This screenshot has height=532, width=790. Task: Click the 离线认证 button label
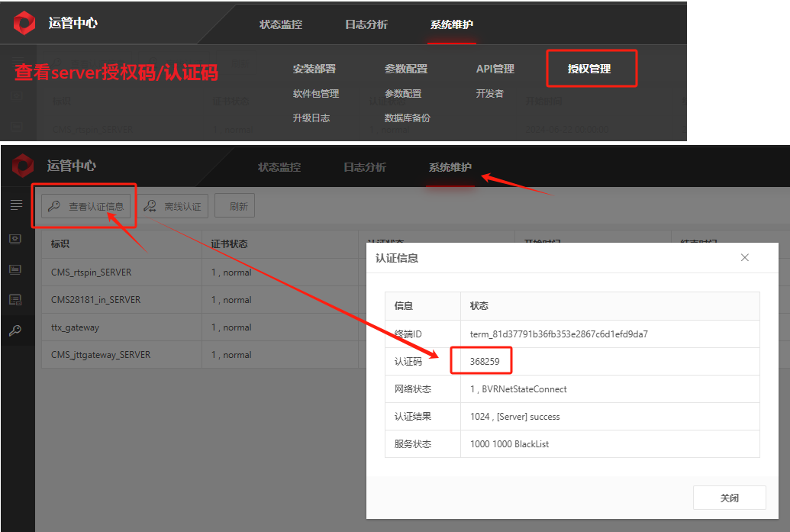click(182, 206)
